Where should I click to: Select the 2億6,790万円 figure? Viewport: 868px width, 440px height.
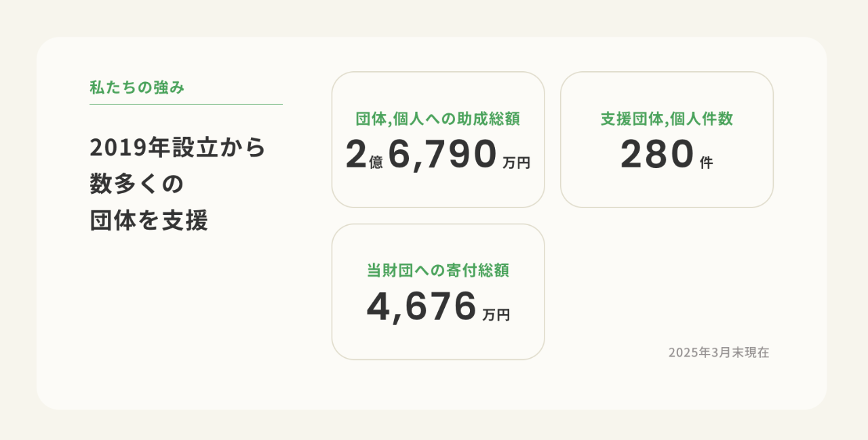click(438, 155)
